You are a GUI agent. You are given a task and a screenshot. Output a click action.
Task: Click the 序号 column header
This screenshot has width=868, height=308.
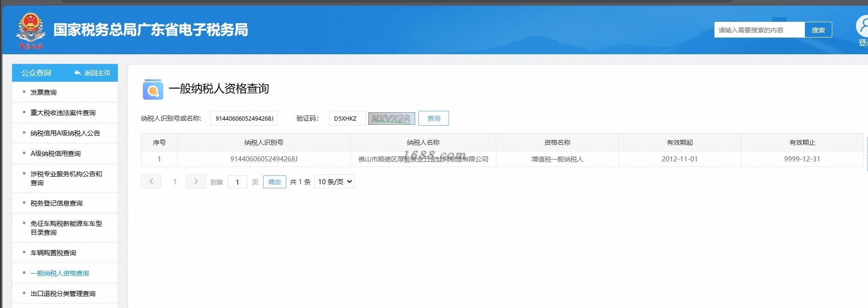[x=159, y=142]
